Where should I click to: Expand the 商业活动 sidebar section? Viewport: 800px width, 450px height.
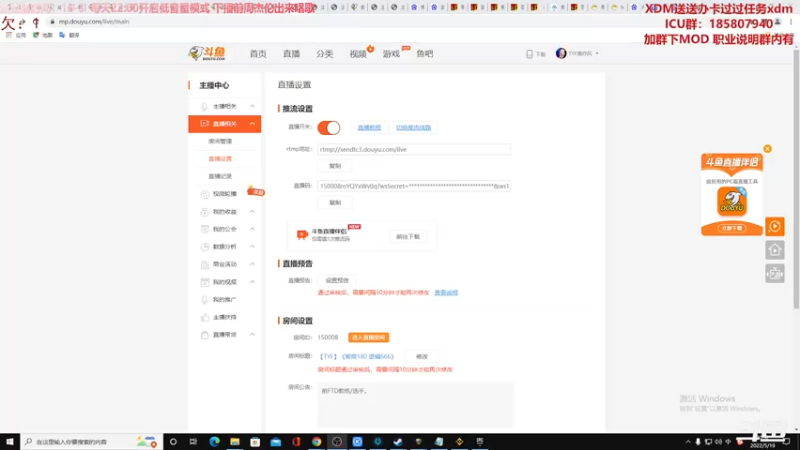(x=252, y=264)
